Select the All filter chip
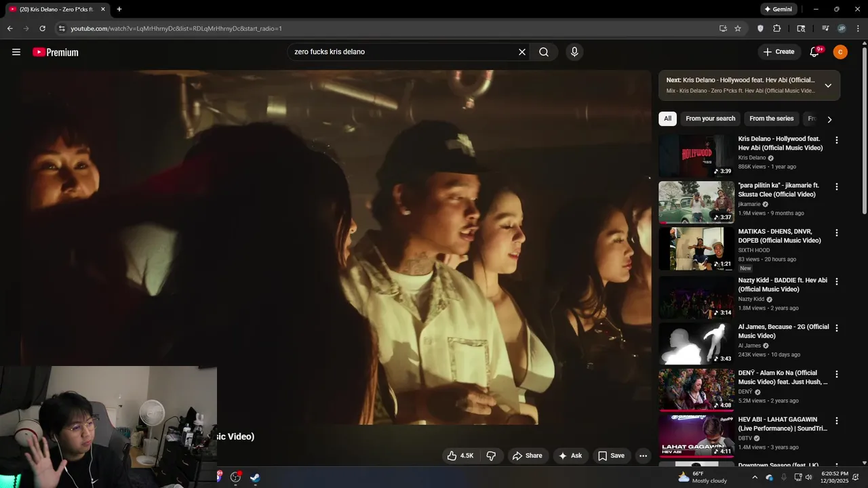The height and width of the screenshot is (488, 868). (x=667, y=119)
